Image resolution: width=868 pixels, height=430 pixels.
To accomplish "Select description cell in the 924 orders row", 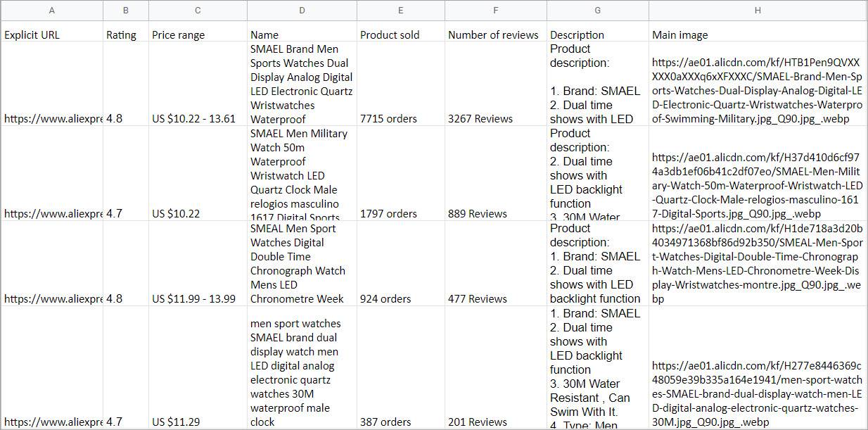I will tap(598, 264).
